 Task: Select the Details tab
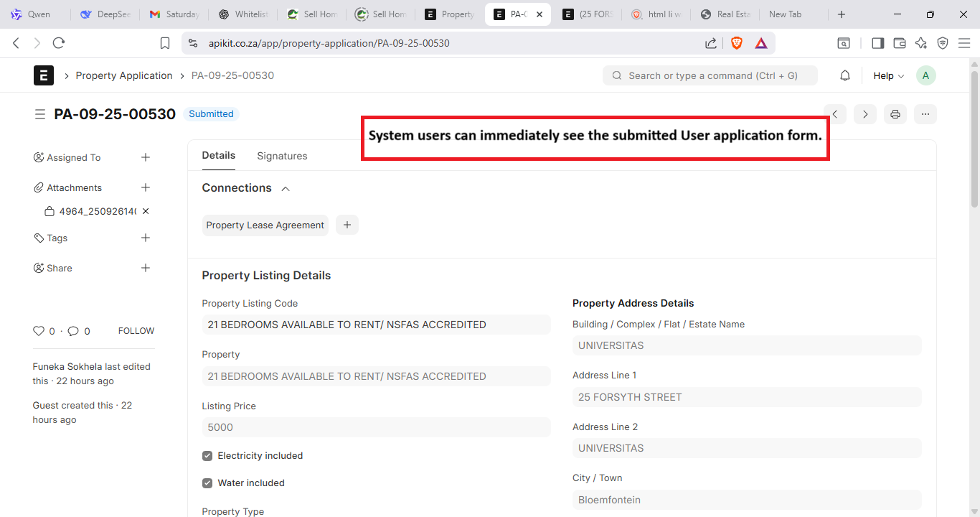tap(218, 155)
